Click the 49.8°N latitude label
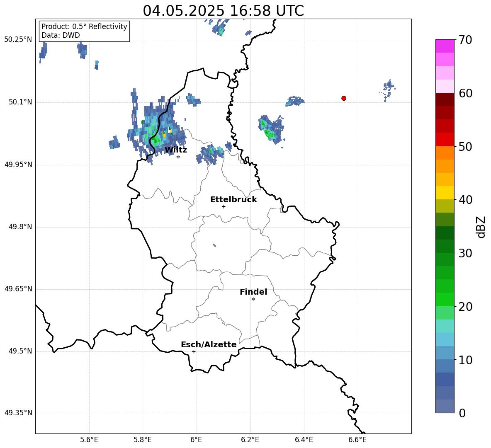This screenshot has width=491, height=448. click(x=20, y=227)
